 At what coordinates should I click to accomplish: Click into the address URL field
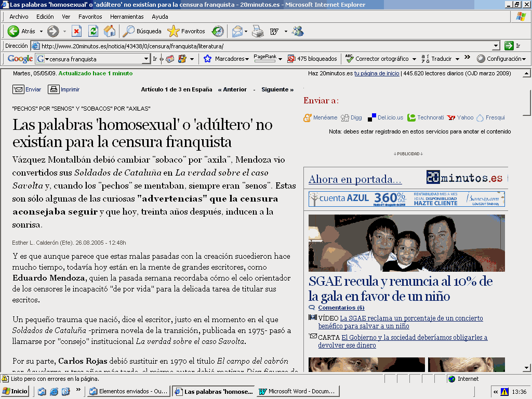tap(264, 46)
